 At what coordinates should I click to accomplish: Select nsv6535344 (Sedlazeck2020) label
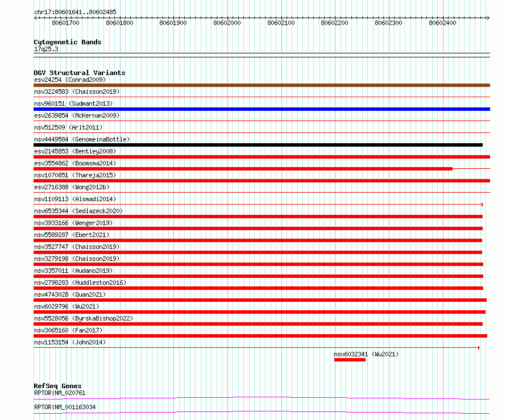pos(78,211)
